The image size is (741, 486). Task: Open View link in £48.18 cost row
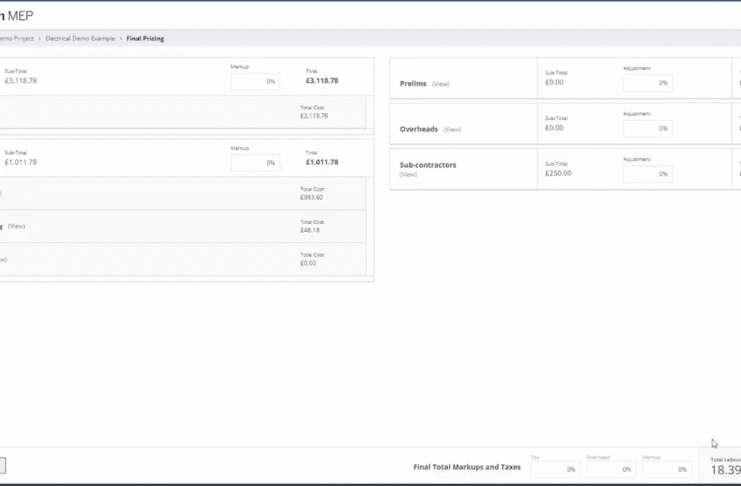(16, 226)
